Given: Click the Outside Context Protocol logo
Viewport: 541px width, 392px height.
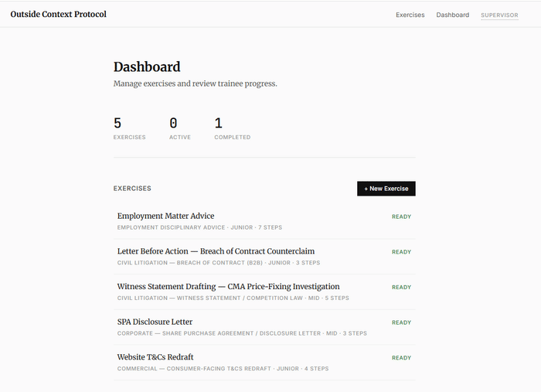Looking at the screenshot, I should [59, 14].
